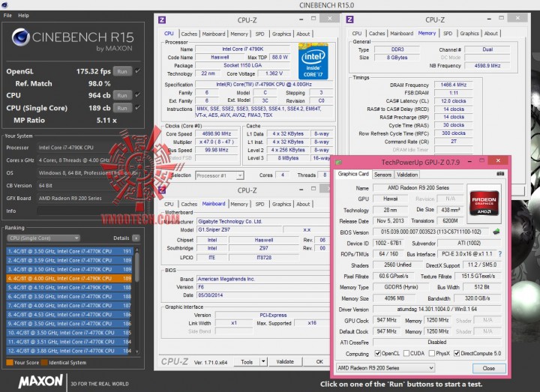The image size is (540, 392).
Task: Switch to SPD tab in CPU-Z Memory window
Action: click(x=448, y=34)
